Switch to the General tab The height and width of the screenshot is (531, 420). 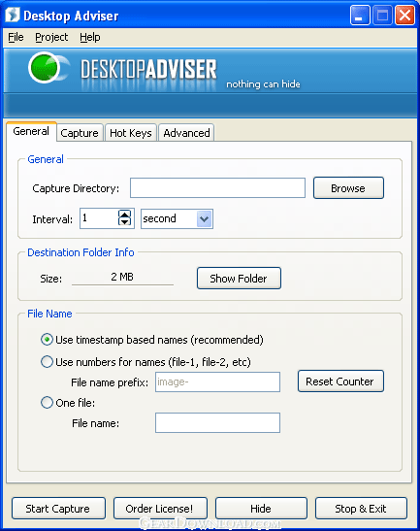tap(31, 131)
